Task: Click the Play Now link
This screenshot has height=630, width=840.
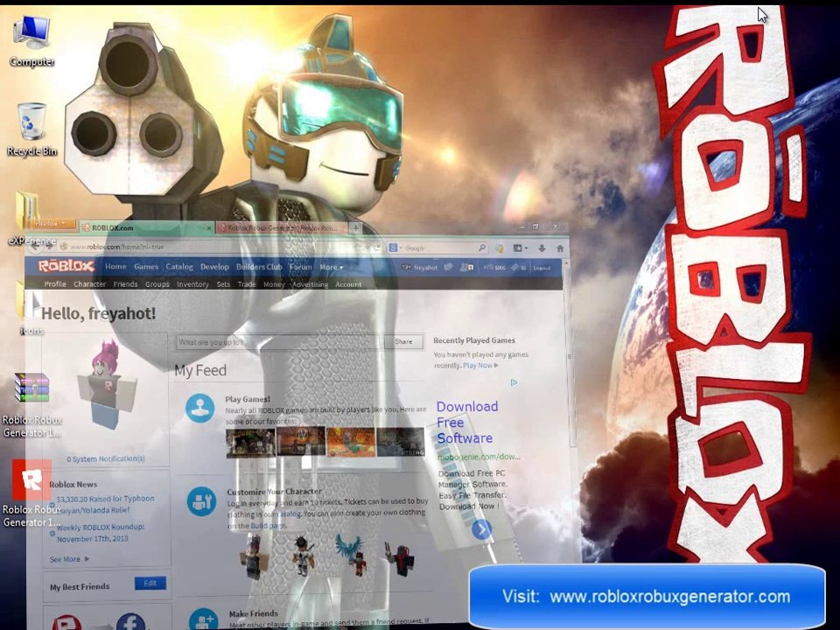Action: tap(480, 366)
